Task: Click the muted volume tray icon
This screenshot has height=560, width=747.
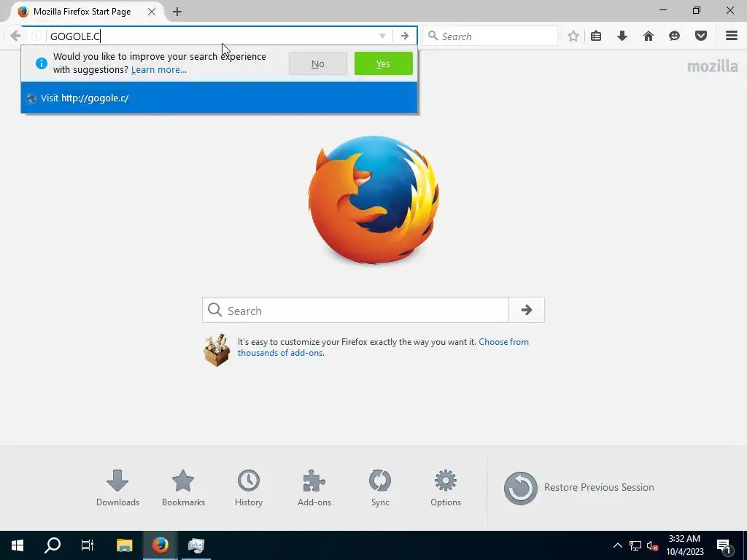Action: [x=652, y=545]
